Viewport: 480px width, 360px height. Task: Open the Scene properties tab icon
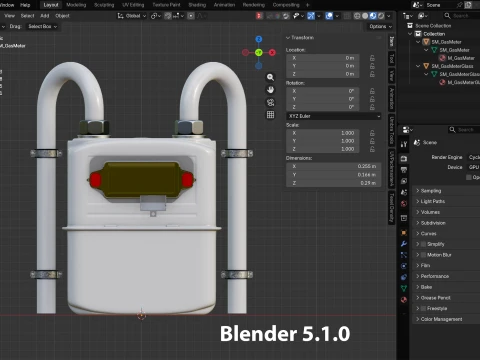pos(404,192)
